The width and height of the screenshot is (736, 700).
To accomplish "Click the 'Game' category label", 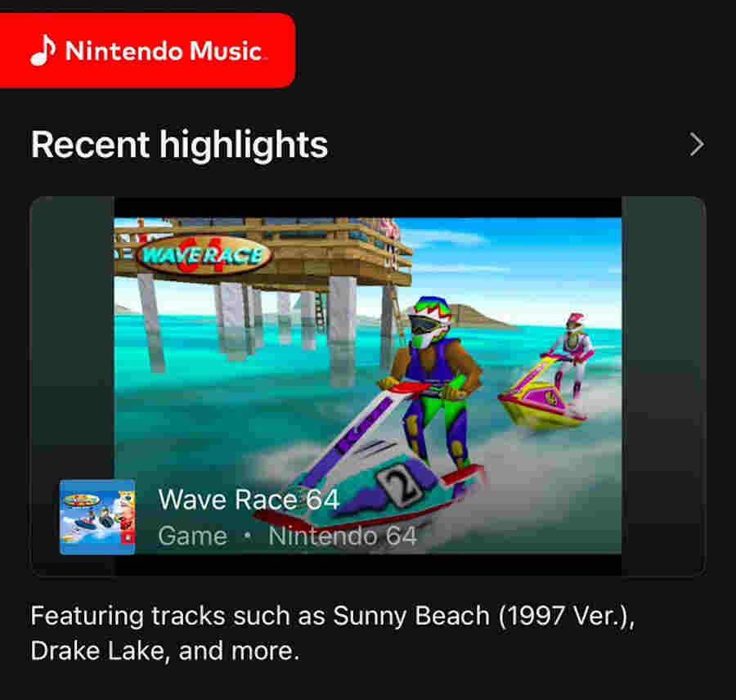I will (x=193, y=536).
